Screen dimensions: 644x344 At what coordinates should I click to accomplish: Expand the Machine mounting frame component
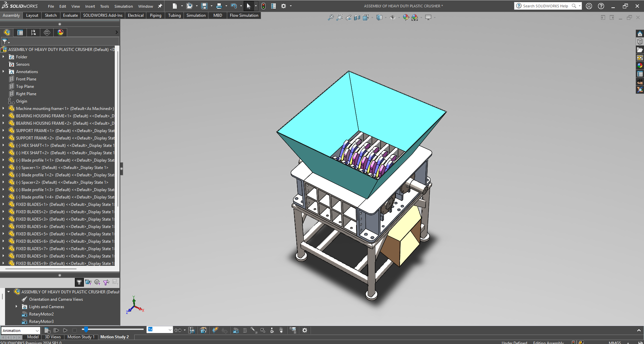[3, 108]
